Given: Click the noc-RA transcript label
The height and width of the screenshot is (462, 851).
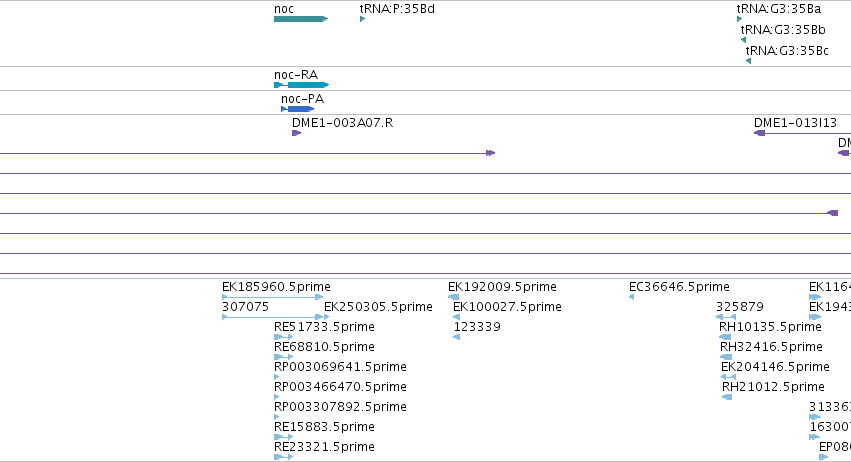Looking at the screenshot, I should [x=296, y=74].
